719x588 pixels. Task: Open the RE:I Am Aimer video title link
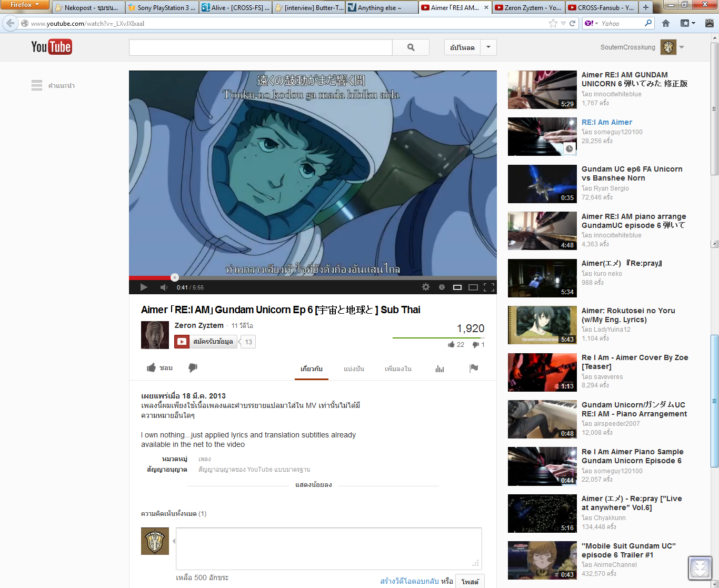tap(607, 122)
